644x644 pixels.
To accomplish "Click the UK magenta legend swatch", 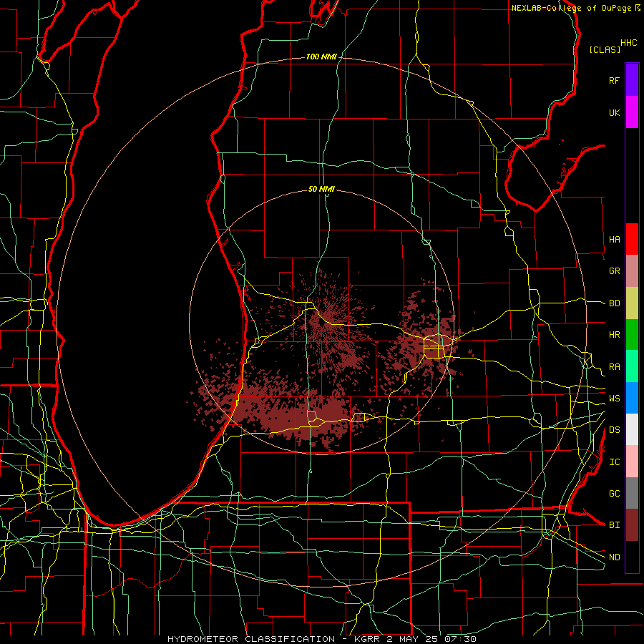I will tap(632, 112).
